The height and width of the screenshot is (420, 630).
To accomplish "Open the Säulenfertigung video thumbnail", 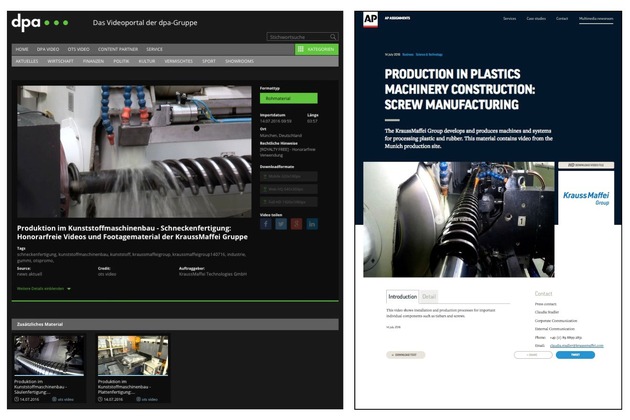I will pos(49,356).
